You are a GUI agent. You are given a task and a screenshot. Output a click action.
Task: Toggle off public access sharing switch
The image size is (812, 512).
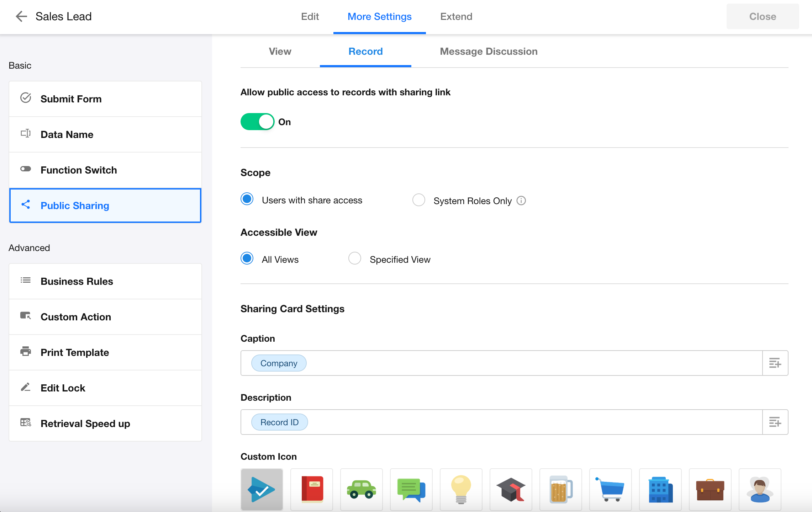coord(257,122)
